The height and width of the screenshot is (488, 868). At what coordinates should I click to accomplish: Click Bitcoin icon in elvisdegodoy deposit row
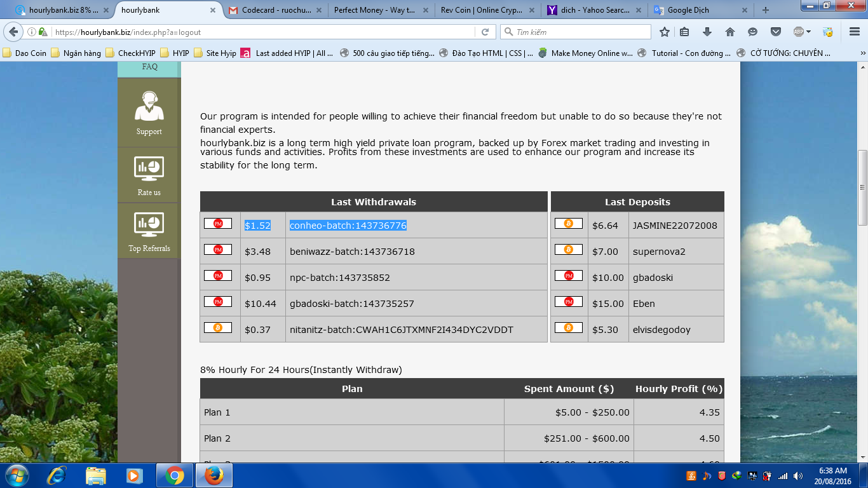569,328
